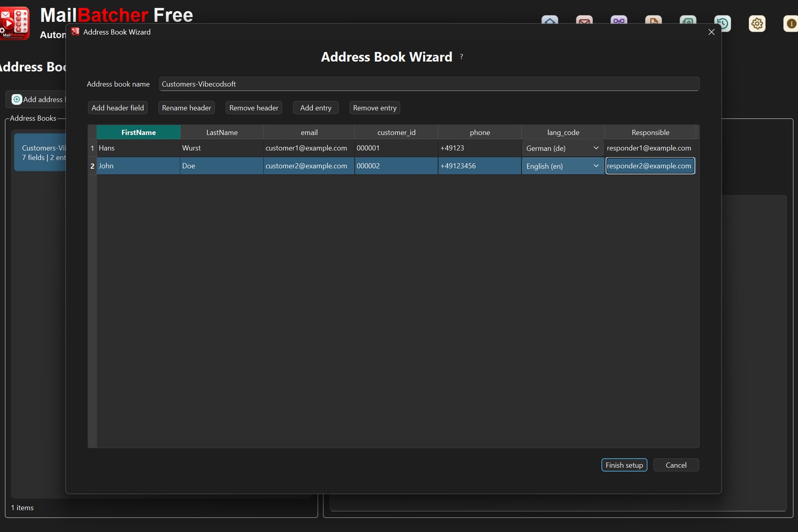Click the Add entry button
This screenshot has height=532, width=798.
coord(316,108)
